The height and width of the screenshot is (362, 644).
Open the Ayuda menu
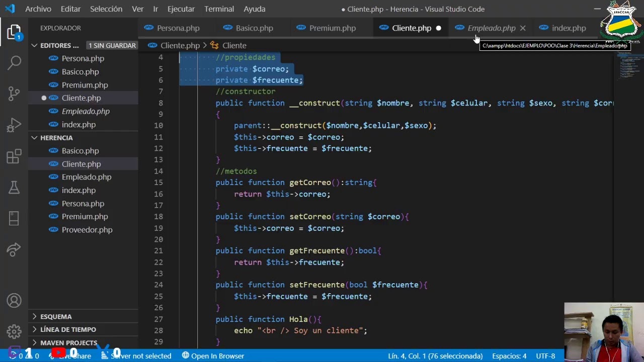click(x=255, y=9)
